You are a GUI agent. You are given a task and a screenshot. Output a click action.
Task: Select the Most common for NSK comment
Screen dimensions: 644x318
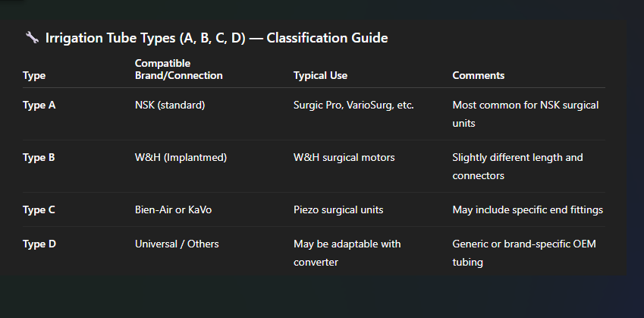(526, 114)
